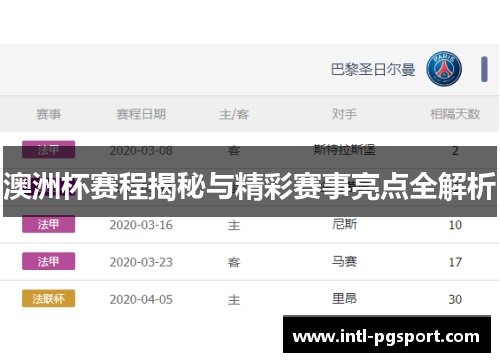
Task: Click the 法联杯 tag in the 2020-04-05 row
Action: [x=49, y=299]
